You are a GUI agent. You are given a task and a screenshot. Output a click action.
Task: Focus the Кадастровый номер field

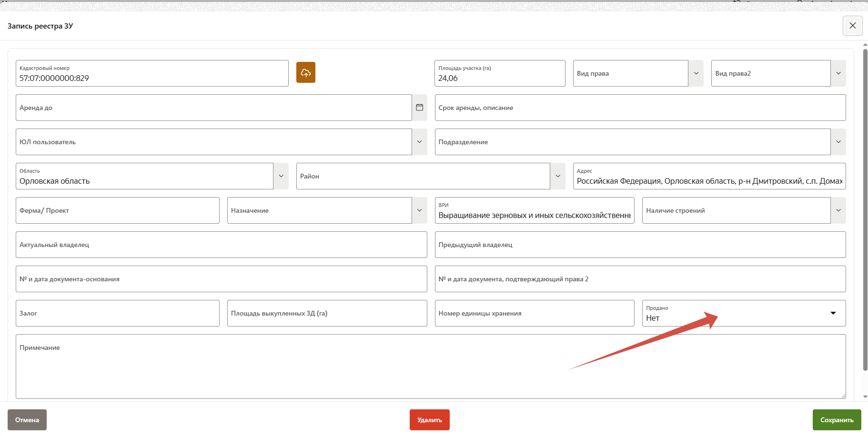151,78
